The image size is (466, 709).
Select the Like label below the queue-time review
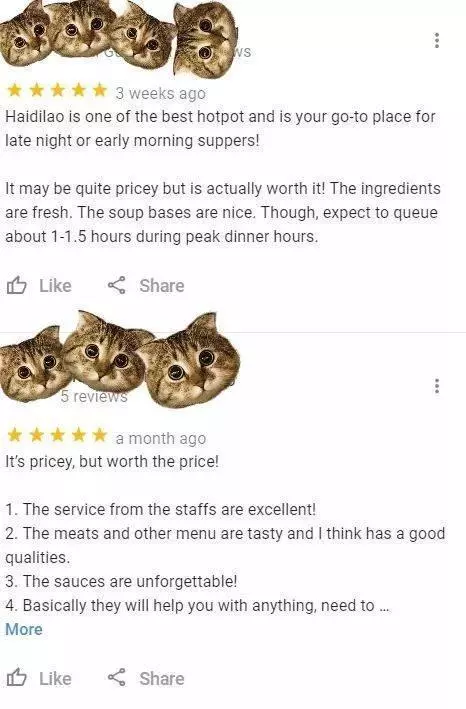point(55,286)
